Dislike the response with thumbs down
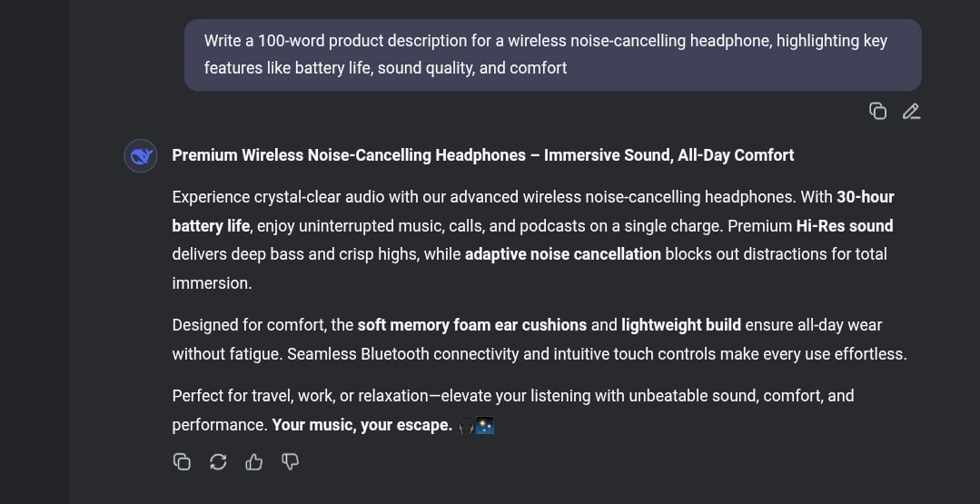Viewport: 980px width, 504px height. pos(290,461)
